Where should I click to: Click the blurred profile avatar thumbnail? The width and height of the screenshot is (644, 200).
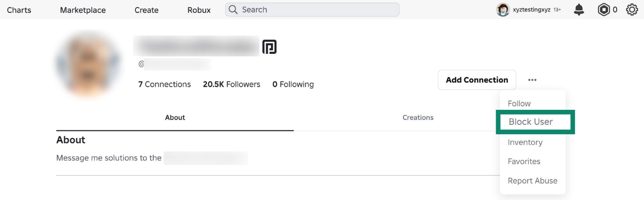[87, 64]
